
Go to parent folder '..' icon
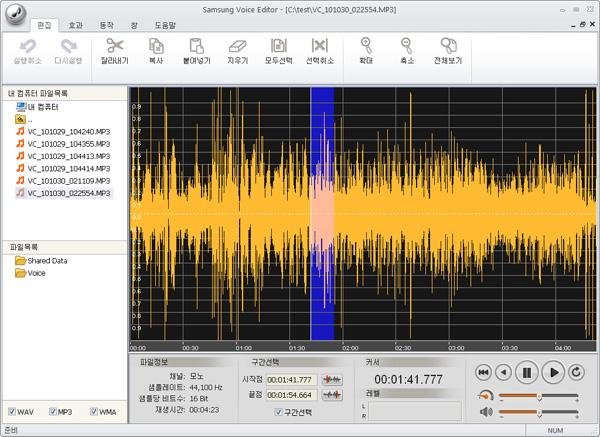[20, 119]
